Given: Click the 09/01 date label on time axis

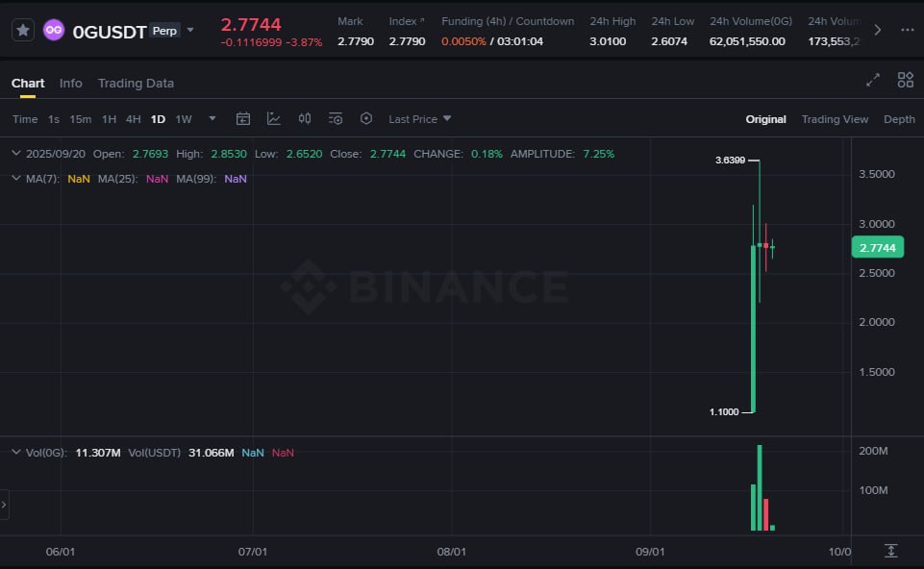Looking at the screenshot, I should [650, 552].
